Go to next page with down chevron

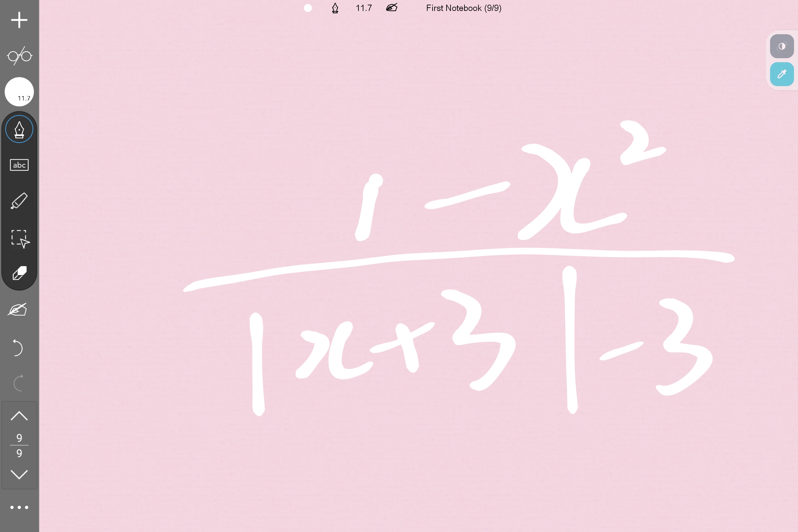coord(19,474)
